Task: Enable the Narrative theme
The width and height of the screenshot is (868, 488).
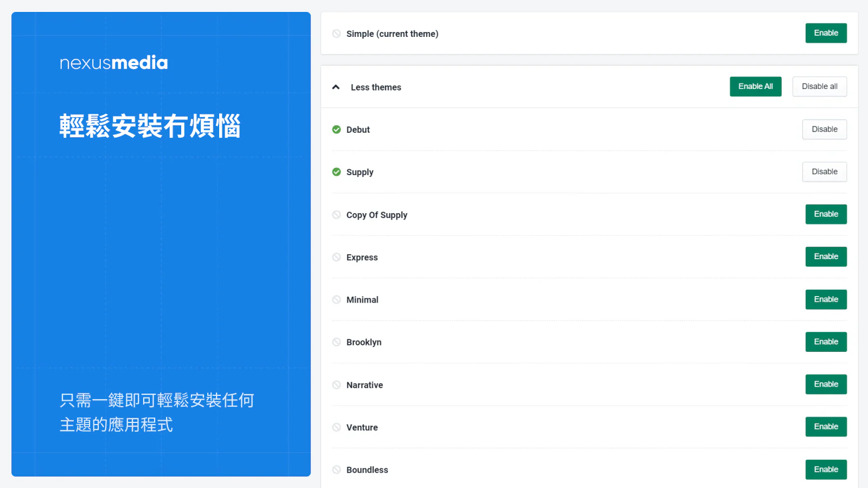Action: [826, 384]
